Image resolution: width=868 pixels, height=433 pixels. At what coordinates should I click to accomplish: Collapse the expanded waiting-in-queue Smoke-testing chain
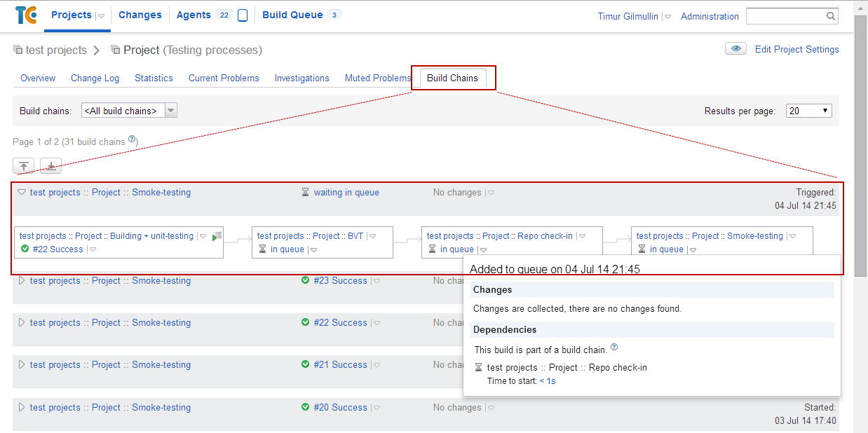22,192
